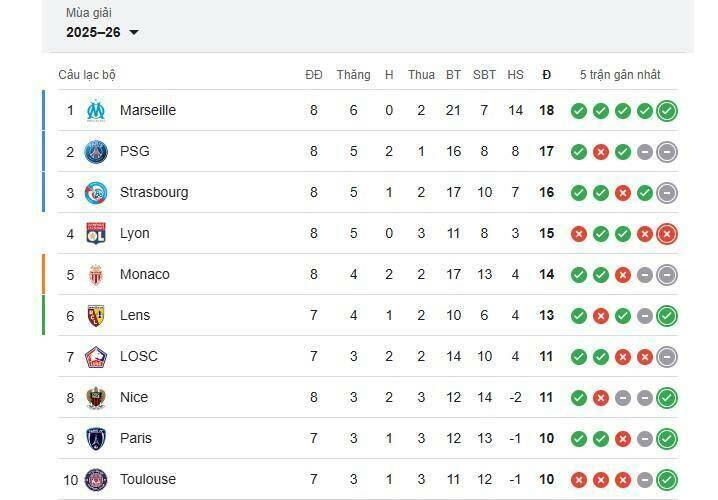Viewport: 718px width, 500px height.
Task: Click the Thắng column header
Action: [353, 75]
